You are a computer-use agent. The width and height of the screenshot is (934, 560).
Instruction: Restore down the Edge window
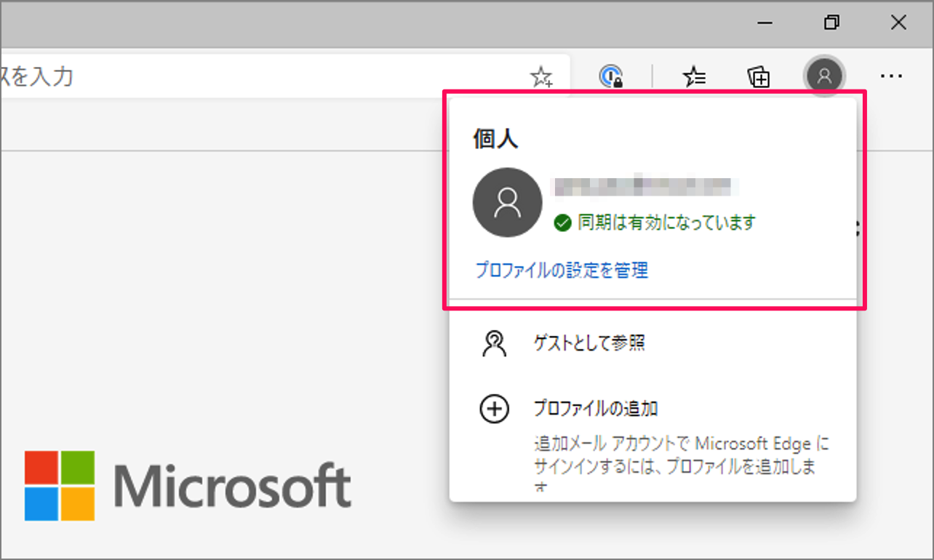pyautogui.click(x=831, y=23)
